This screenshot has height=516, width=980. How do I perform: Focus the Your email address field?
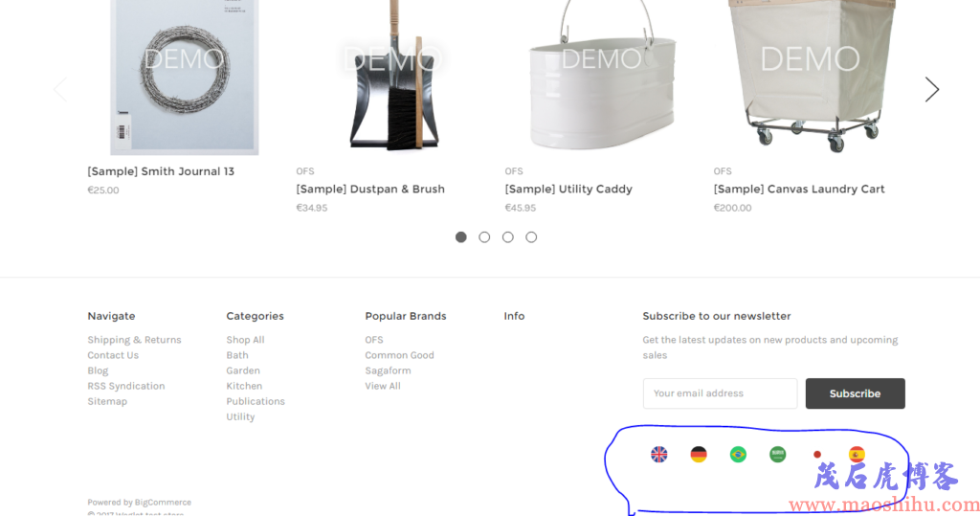click(x=720, y=393)
